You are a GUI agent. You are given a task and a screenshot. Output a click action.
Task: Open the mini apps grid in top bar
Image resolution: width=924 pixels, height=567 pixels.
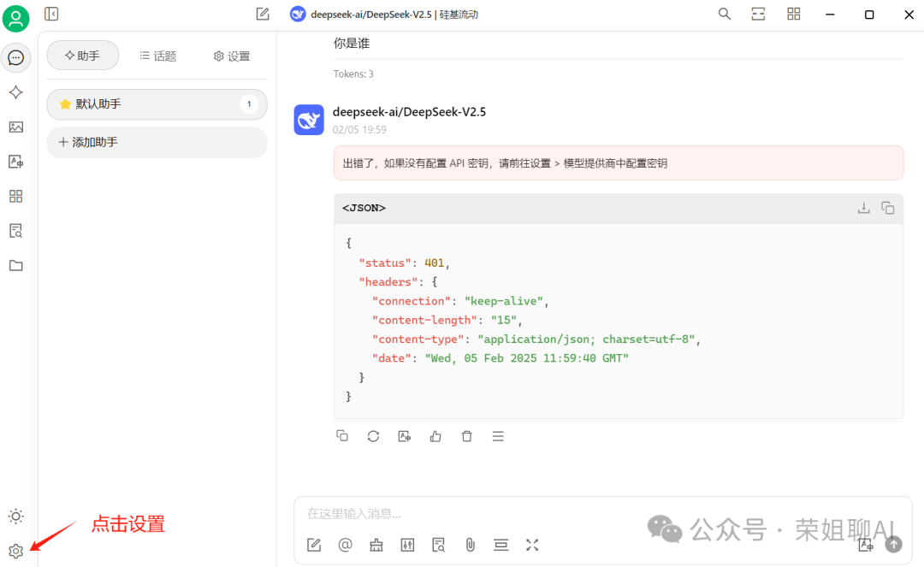794,15
